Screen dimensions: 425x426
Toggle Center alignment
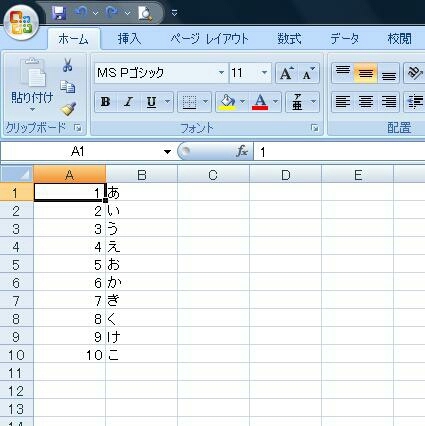pyautogui.click(x=365, y=102)
